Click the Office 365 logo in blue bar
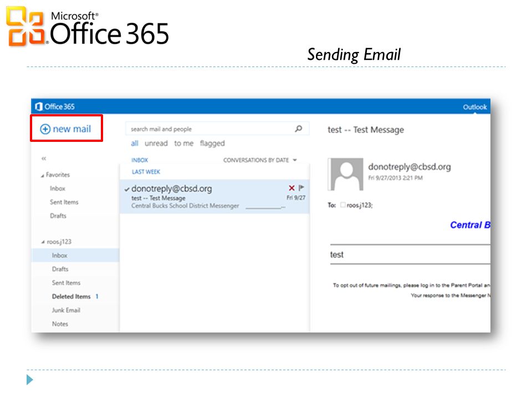Image resolution: width=532 pixels, height=399 pixels. [55, 106]
